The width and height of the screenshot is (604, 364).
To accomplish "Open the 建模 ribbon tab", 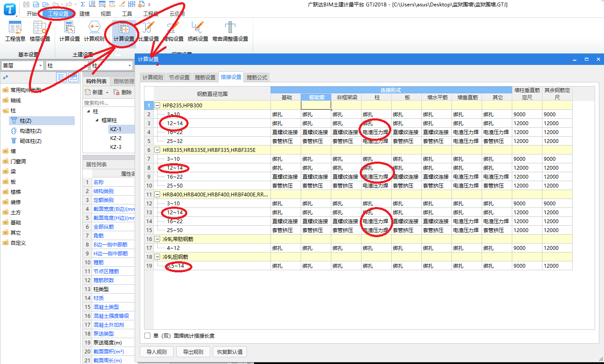I will [x=85, y=14].
